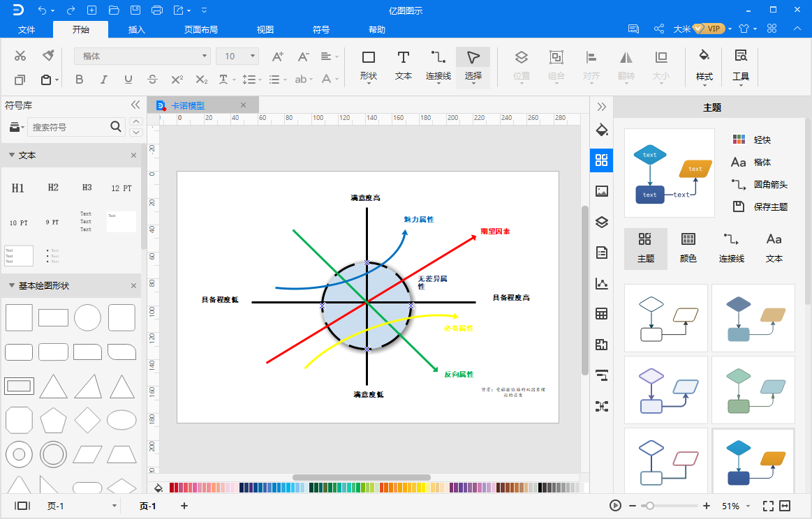Activate the 连接线 connector tool

(x=438, y=66)
